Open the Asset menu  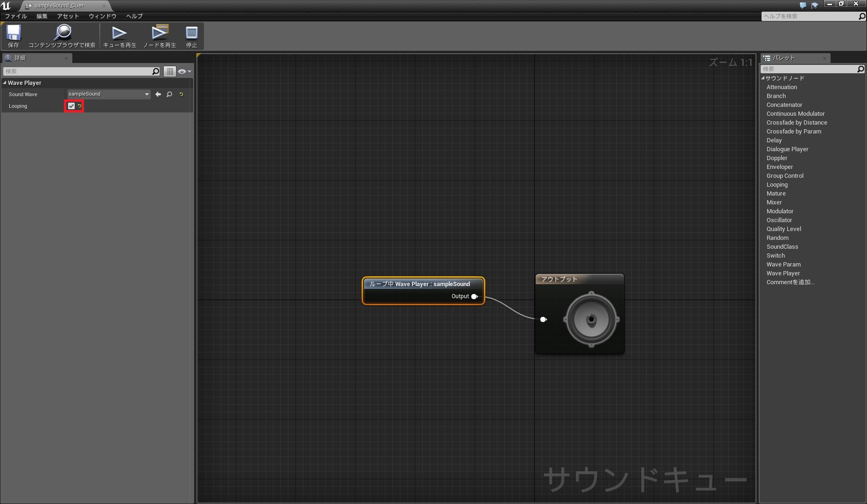(x=68, y=16)
